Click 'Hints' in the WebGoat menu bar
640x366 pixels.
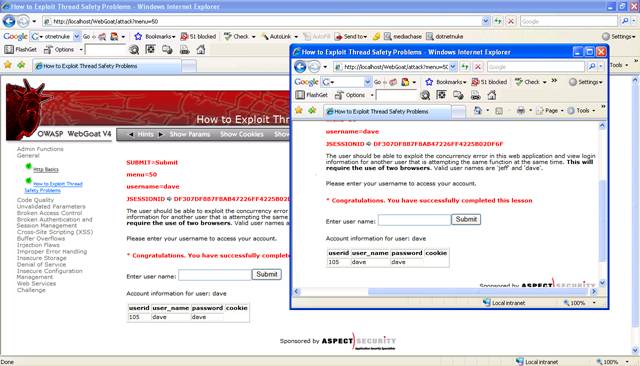point(145,134)
